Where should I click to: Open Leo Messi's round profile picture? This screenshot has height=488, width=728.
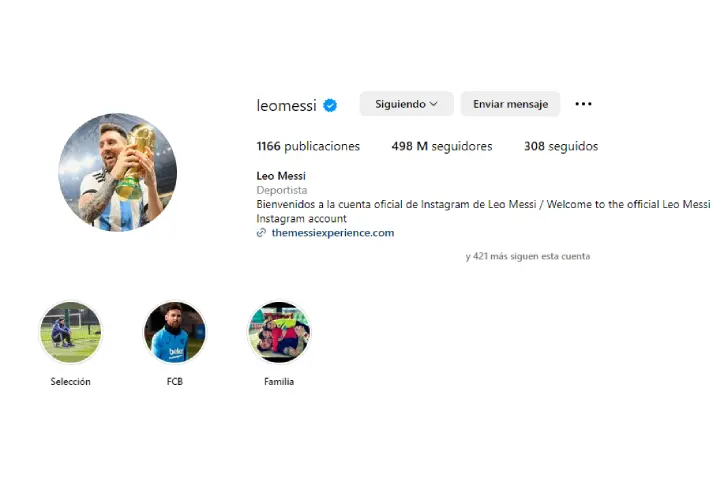[x=117, y=172]
